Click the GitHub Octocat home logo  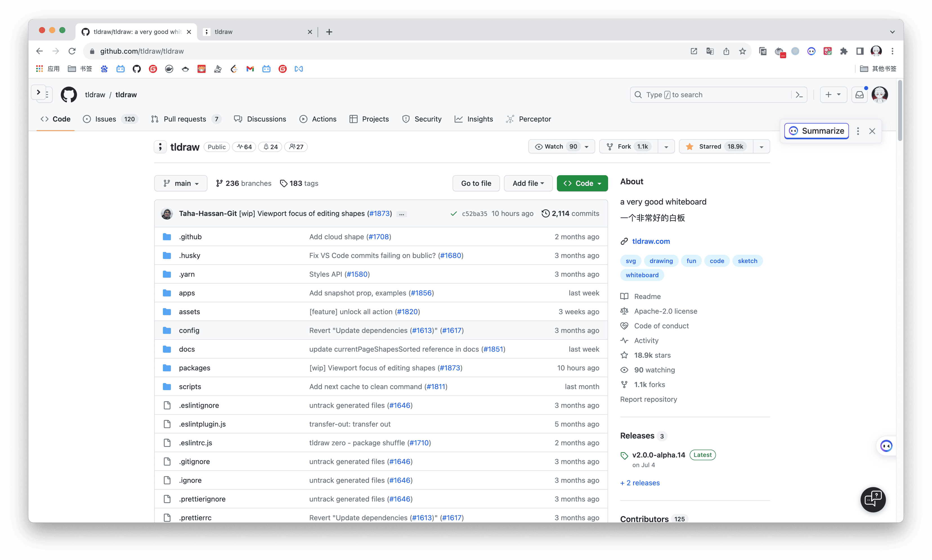tap(69, 95)
